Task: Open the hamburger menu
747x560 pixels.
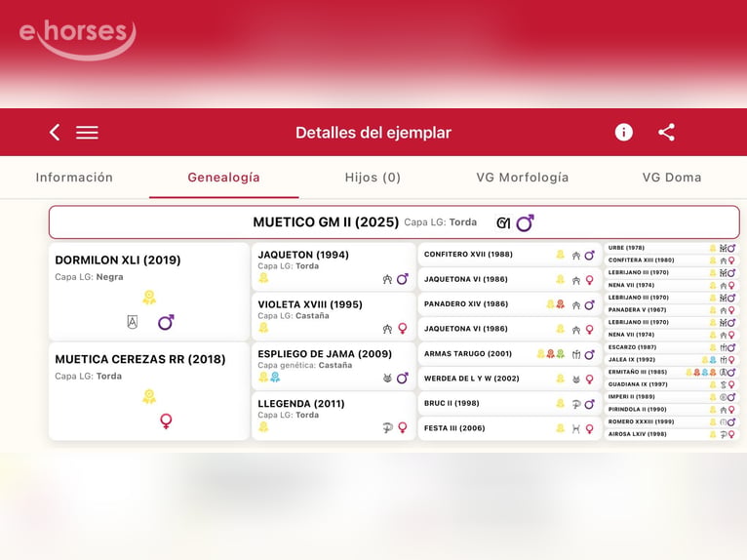Action: (x=87, y=133)
